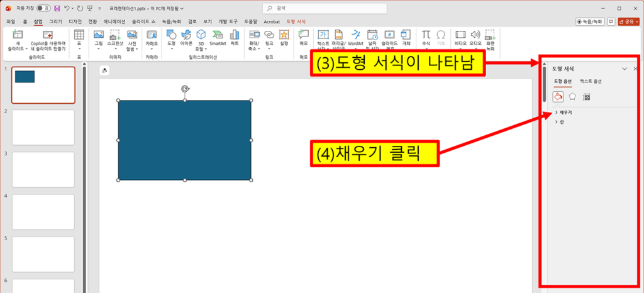Open 사진 앨범 (Photo Album) icon
This screenshot has height=293, width=644.
coord(132,35)
